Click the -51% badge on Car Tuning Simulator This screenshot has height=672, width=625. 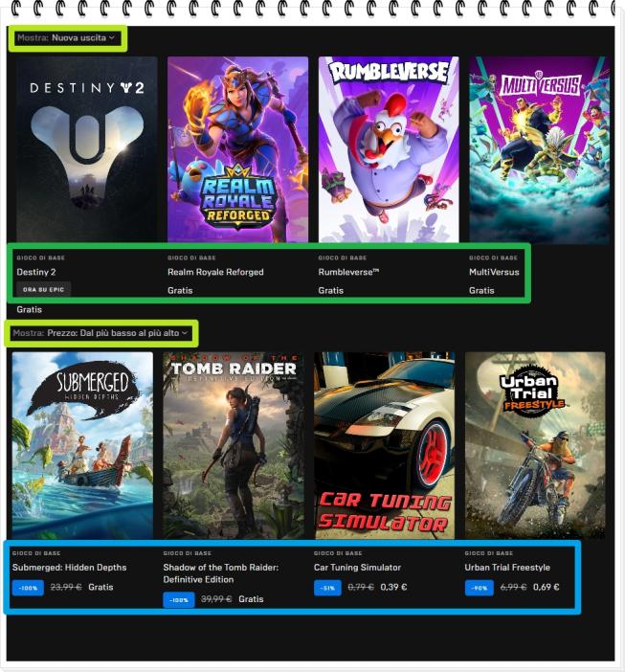click(327, 588)
